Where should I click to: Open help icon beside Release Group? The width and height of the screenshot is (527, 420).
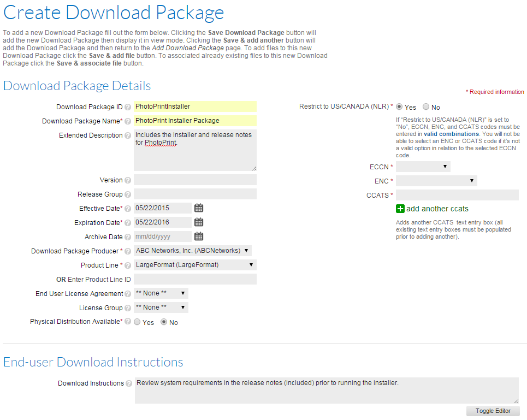(128, 194)
